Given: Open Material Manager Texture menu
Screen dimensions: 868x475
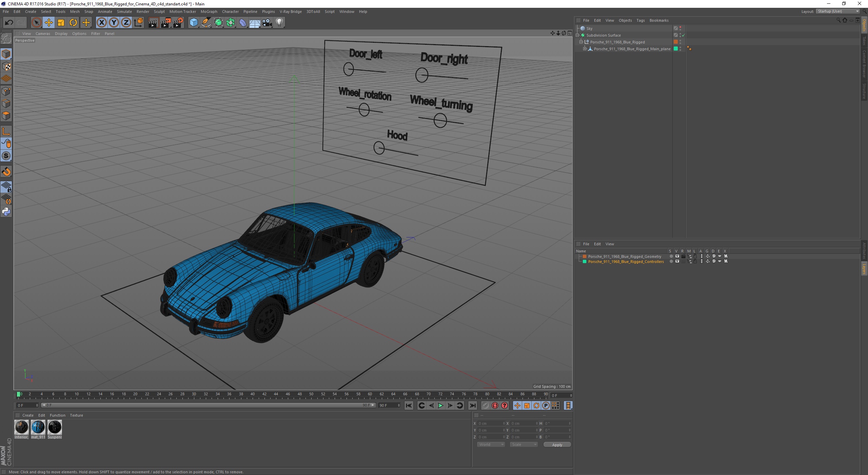Looking at the screenshot, I should point(76,415).
